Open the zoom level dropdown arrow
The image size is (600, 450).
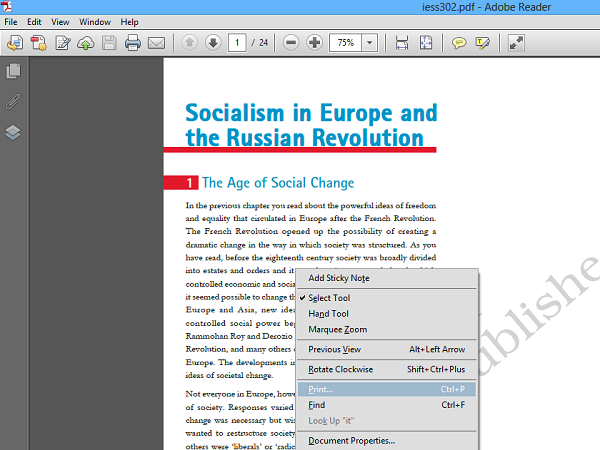(x=370, y=43)
